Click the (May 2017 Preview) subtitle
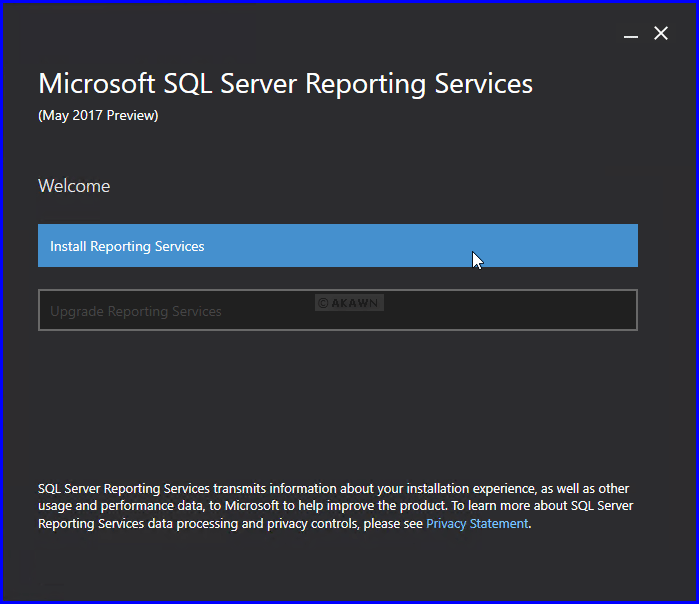The height and width of the screenshot is (604, 699). (98, 115)
